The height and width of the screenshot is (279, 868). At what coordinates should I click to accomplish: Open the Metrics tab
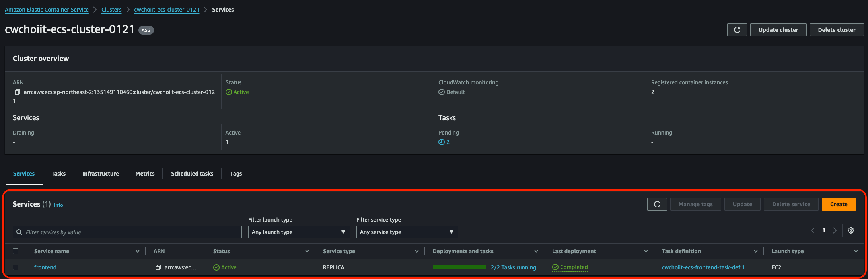coord(145,174)
